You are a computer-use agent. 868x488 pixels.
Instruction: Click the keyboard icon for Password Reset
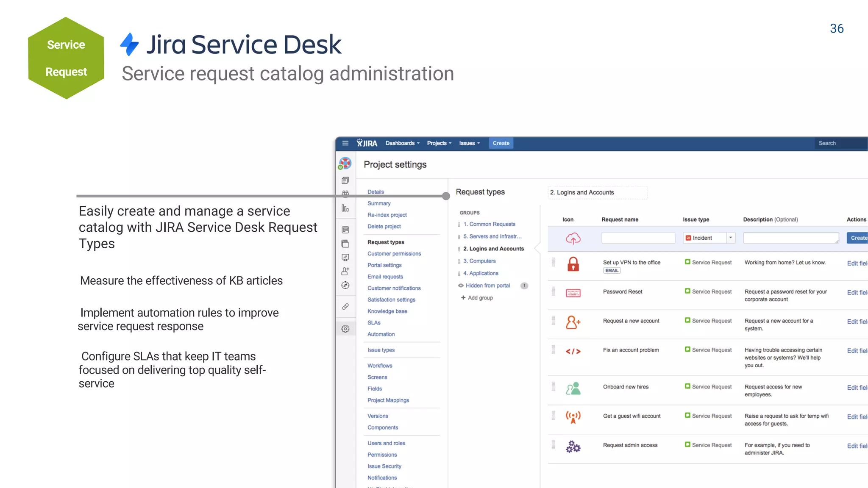[573, 293]
